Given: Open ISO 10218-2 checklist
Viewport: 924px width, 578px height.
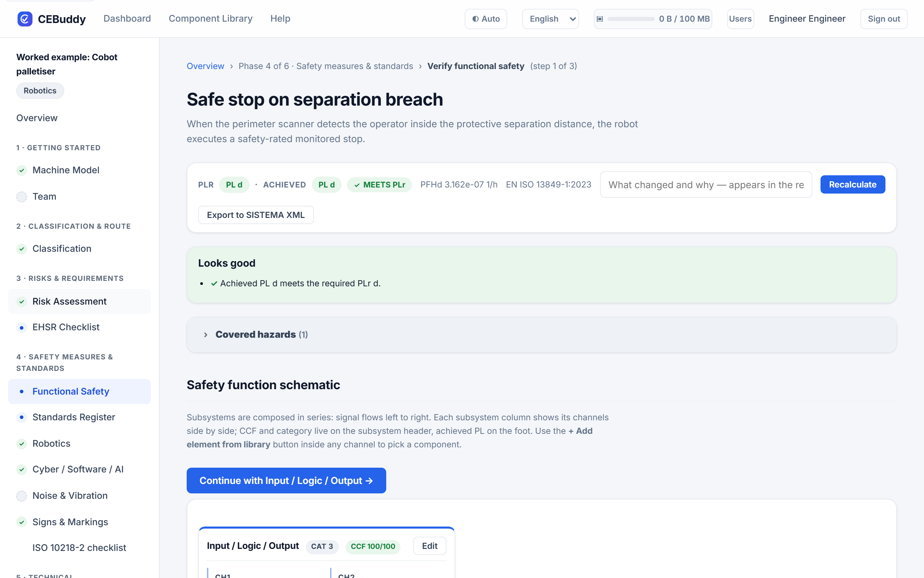Looking at the screenshot, I should click(79, 548).
